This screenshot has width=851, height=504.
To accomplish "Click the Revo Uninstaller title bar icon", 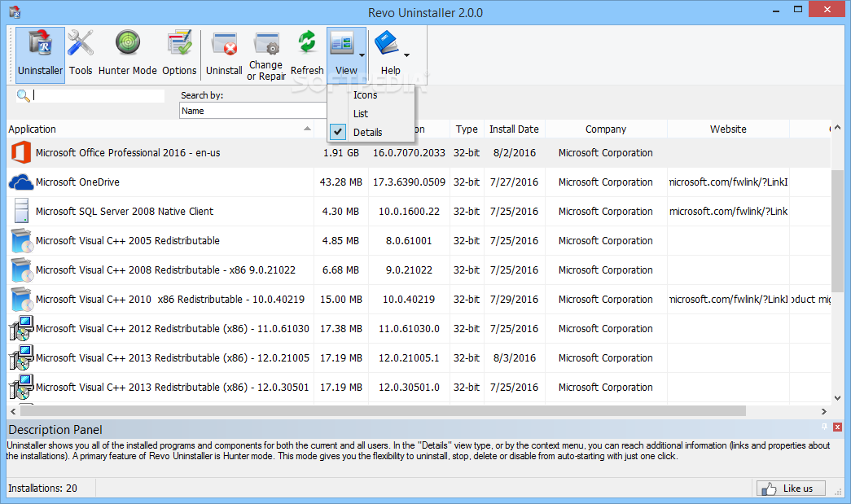I will point(15,12).
